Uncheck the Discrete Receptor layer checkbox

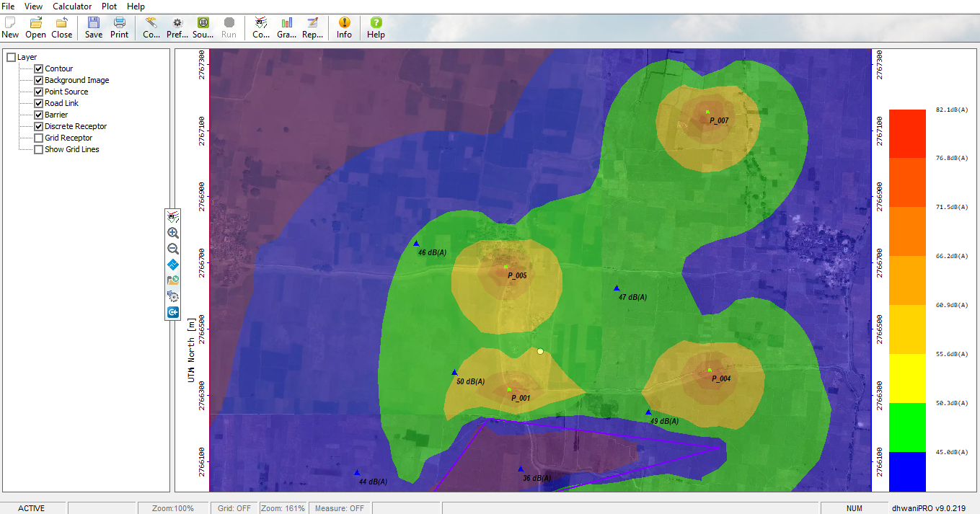39,126
